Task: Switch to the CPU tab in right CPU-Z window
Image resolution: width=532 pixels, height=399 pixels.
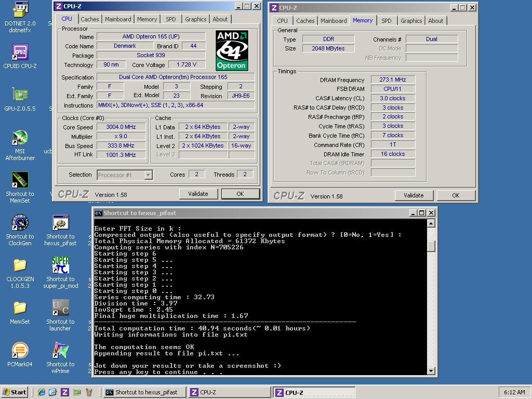Action: pos(282,21)
